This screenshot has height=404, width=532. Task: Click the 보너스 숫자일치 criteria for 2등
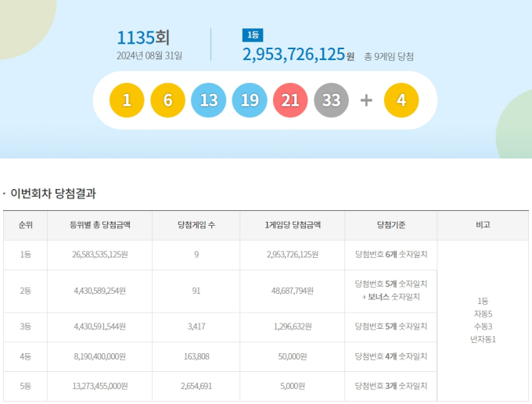(x=391, y=297)
